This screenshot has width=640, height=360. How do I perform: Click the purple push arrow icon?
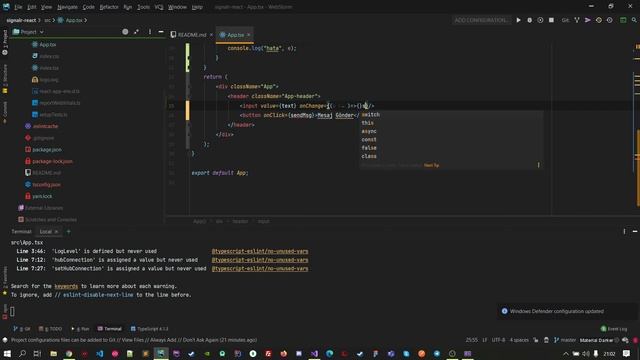tap(588, 20)
